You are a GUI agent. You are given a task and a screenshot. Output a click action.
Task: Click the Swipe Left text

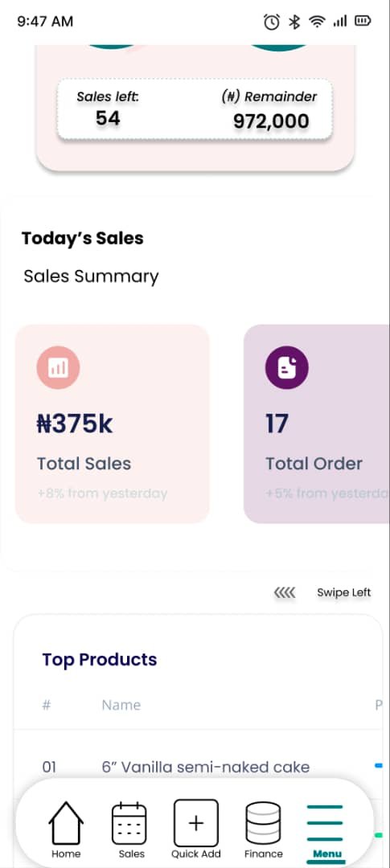(x=343, y=592)
